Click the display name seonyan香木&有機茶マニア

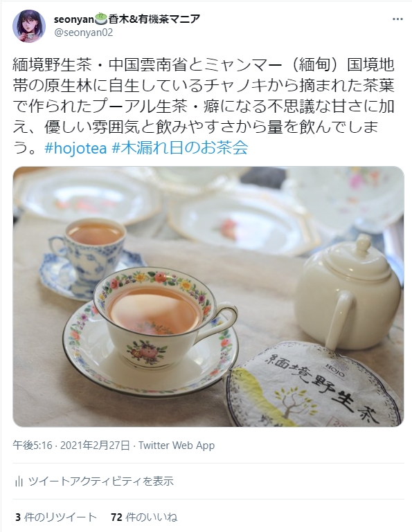tap(127, 19)
